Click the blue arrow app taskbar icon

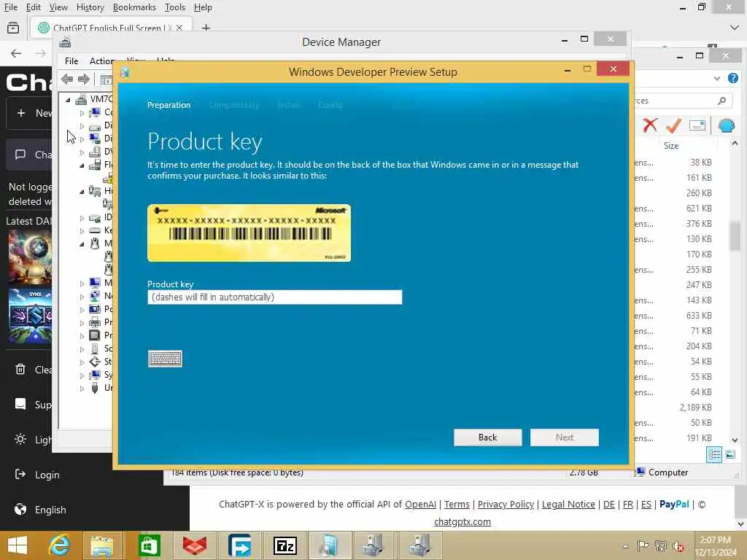coord(239,545)
